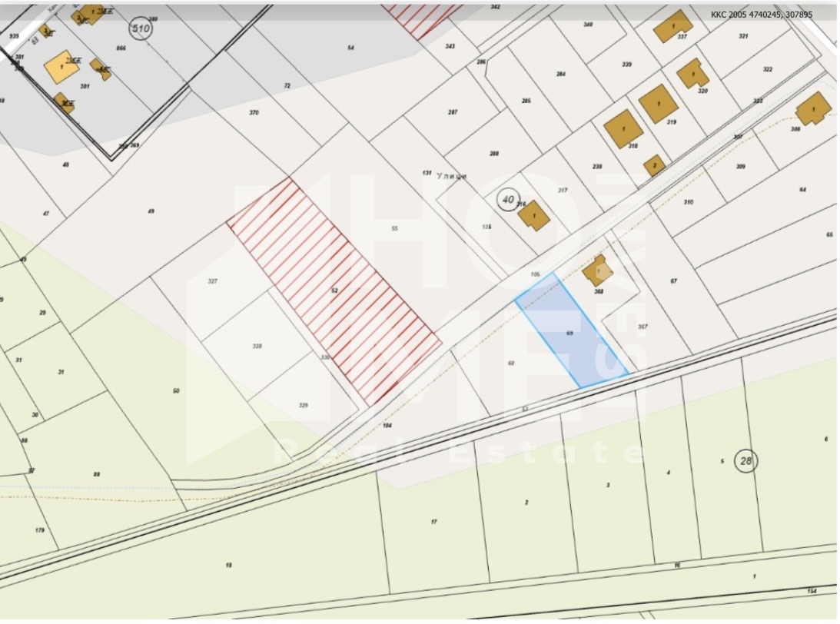Viewport: 840px width, 624px height.
Task: Click the building icon on parcel 316
Action: [x=533, y=215]
